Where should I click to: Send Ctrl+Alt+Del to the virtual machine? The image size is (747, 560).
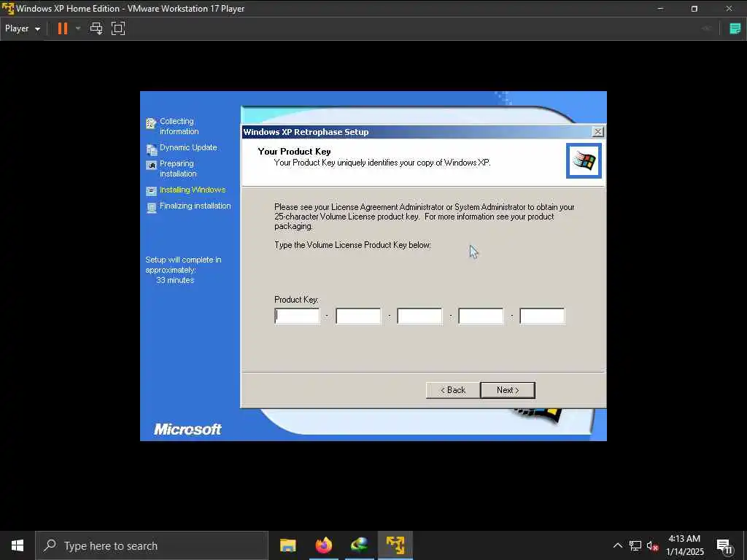pos(96,28)
